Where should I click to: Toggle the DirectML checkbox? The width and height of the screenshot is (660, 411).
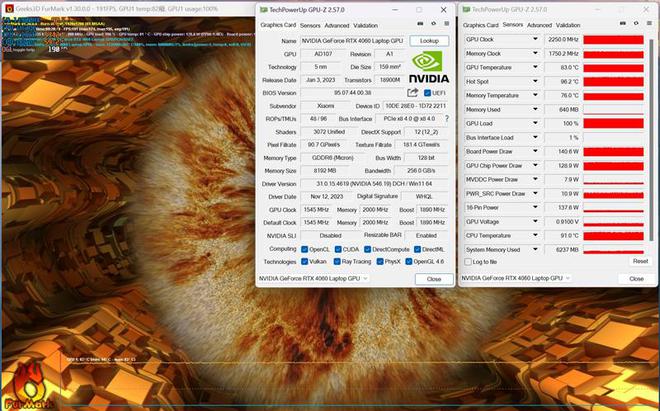417,249
